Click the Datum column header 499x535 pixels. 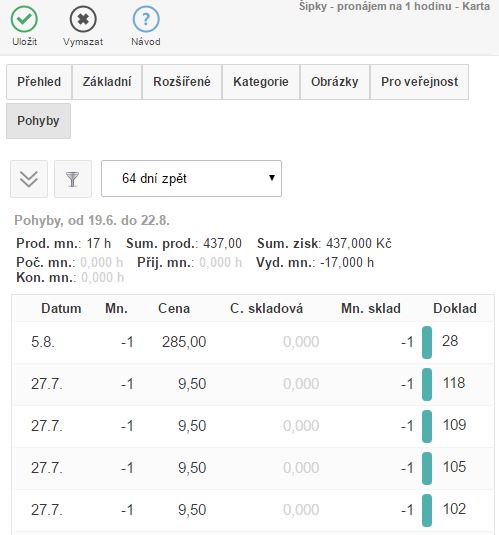(61, 308)
